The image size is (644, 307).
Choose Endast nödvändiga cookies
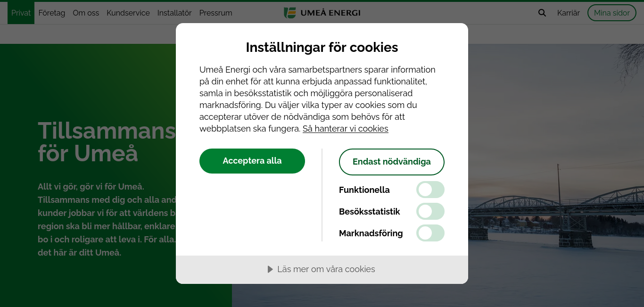tap(392, 162)
